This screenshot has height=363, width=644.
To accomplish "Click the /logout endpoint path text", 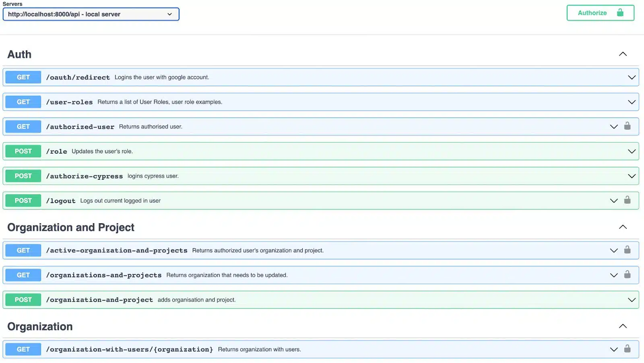I will click(x=61, y=200).
